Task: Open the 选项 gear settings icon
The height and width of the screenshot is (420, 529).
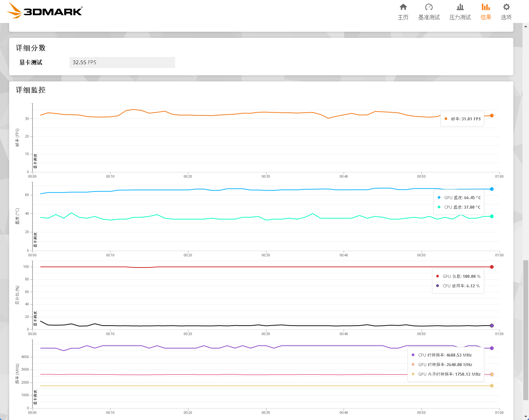Action: point(506,7)
